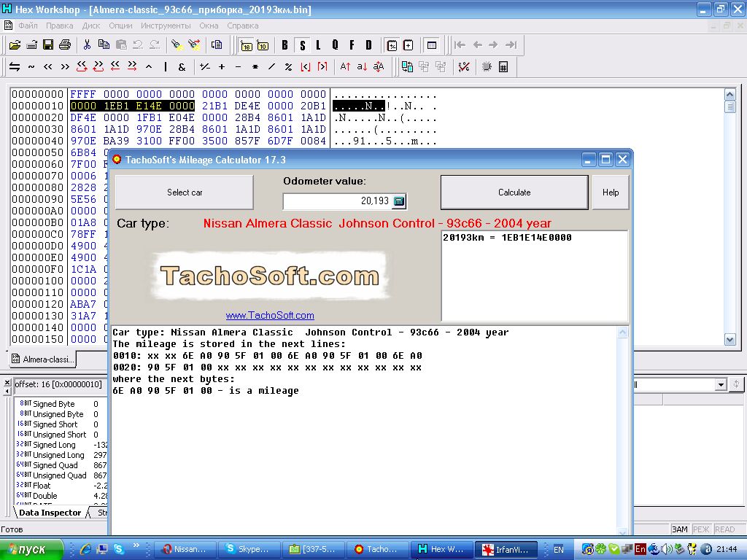Screen dimensions: 747x560
Task: Apply addition plus operation
Action: pos(222,67)
